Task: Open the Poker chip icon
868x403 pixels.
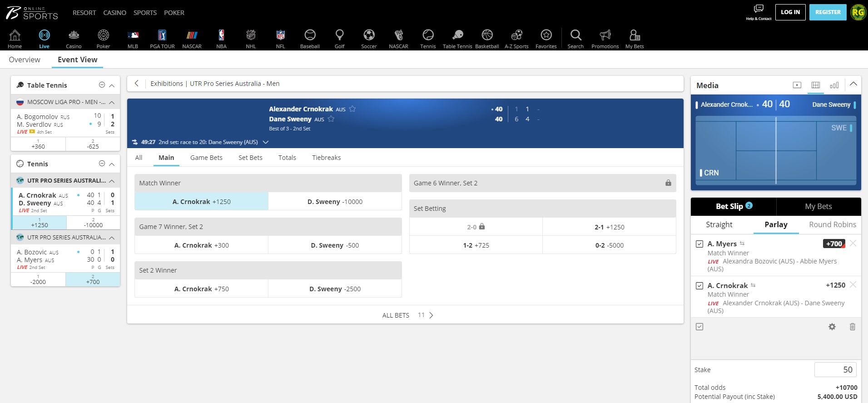Action: [x=103, y=39]
